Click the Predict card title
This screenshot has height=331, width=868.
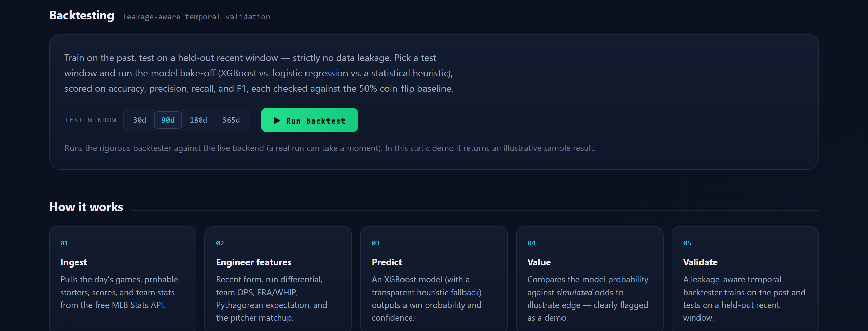click(387, 262)
